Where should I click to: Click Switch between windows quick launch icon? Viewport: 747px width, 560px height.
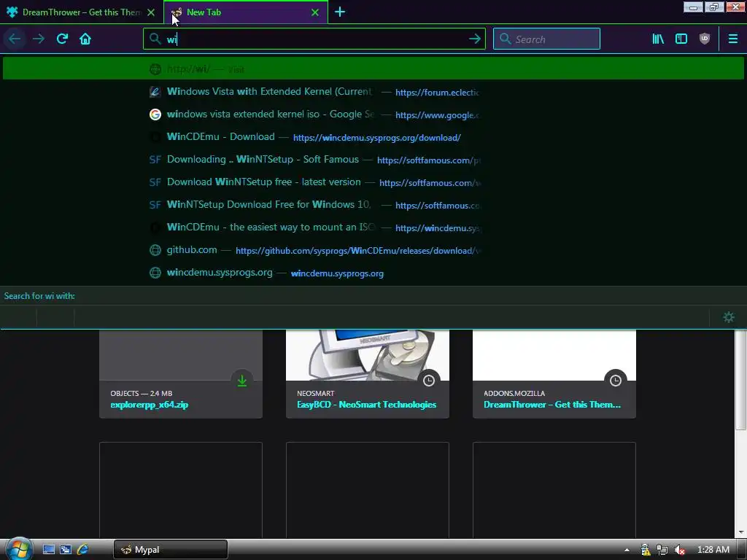[x=65, y=550]
